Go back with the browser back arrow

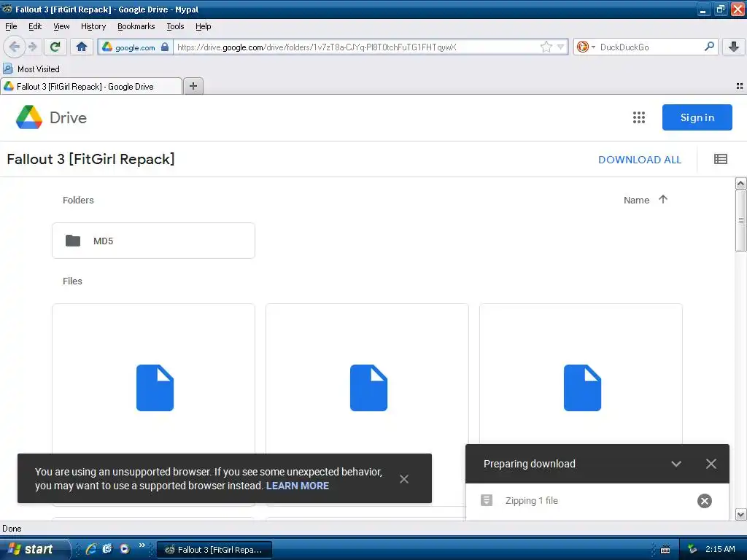coord(14,47)
